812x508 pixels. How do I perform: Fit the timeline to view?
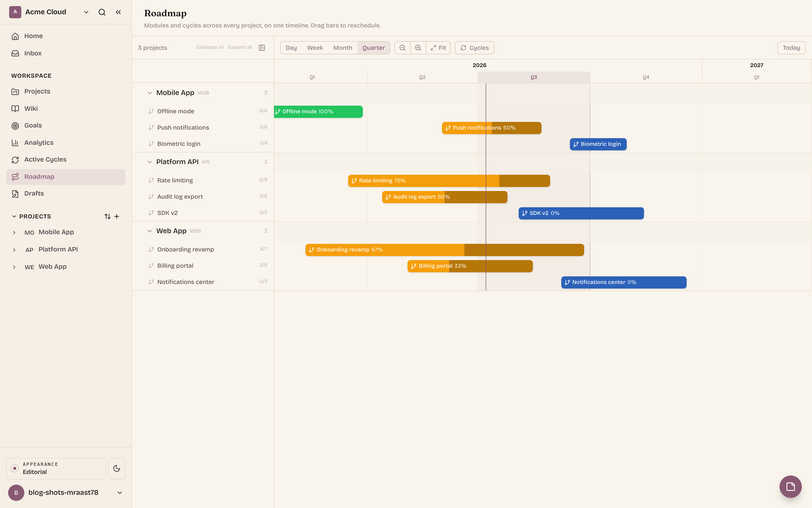coord(438,48)
